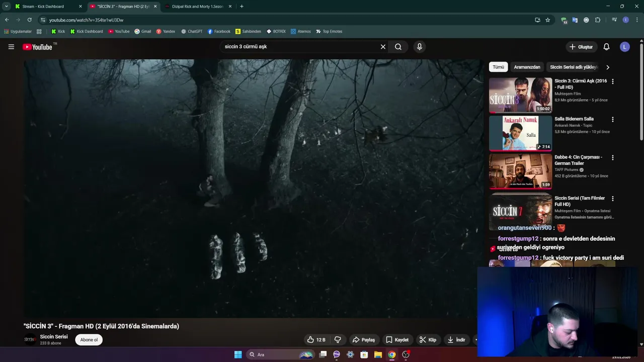
Task: Reload the current page
Action: point(29,20)
